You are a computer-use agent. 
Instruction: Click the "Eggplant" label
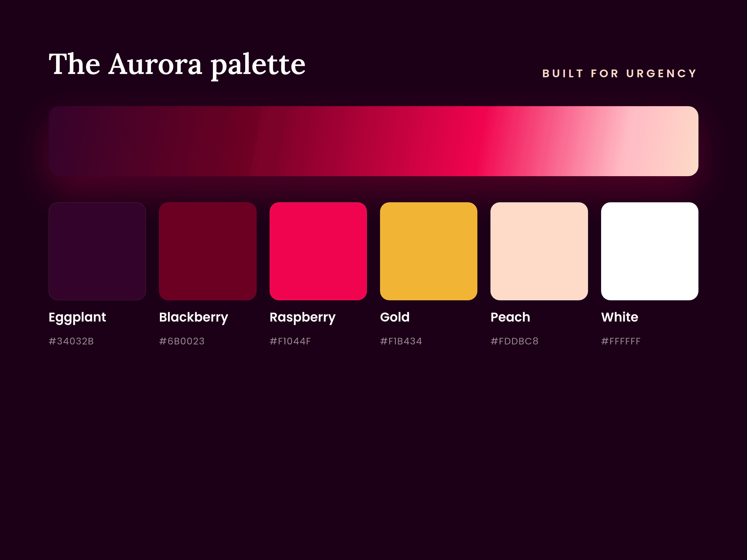point(77,318)
